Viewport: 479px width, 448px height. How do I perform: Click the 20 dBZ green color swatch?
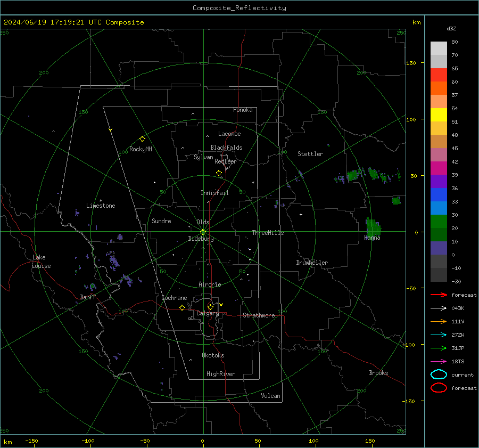pyautogui.click(x=439, y=222)
